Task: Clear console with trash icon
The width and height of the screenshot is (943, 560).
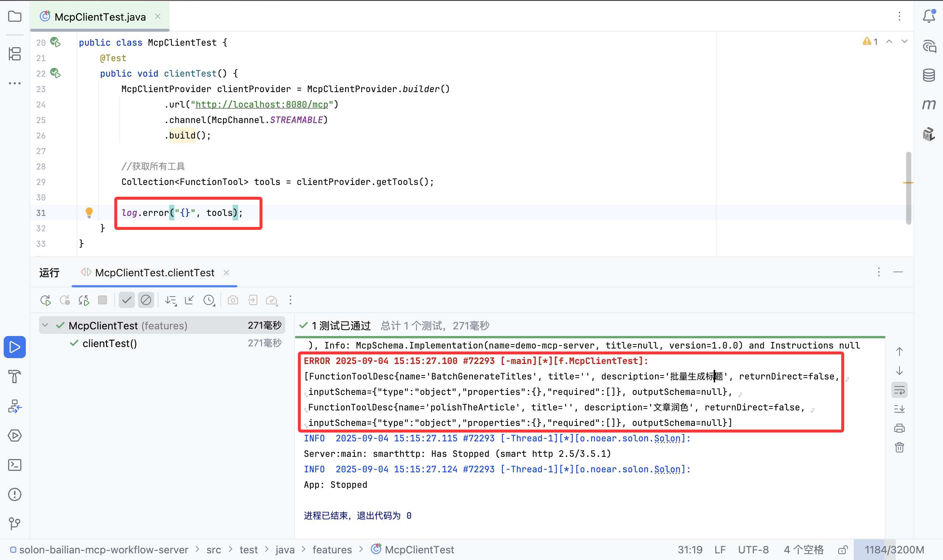Action: (899, 448)
